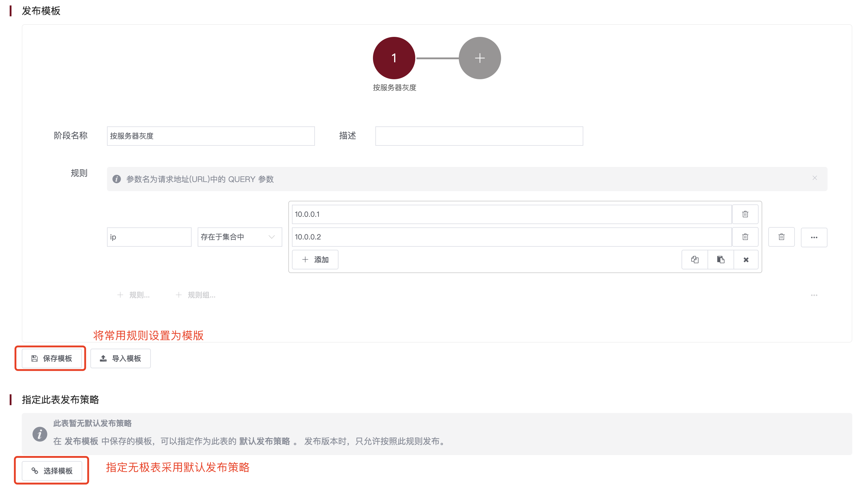Edit the 10.0.0.1 value field
Image resolution: width=868 pixels, height=485 pixels.
click(x=511, y=214)
